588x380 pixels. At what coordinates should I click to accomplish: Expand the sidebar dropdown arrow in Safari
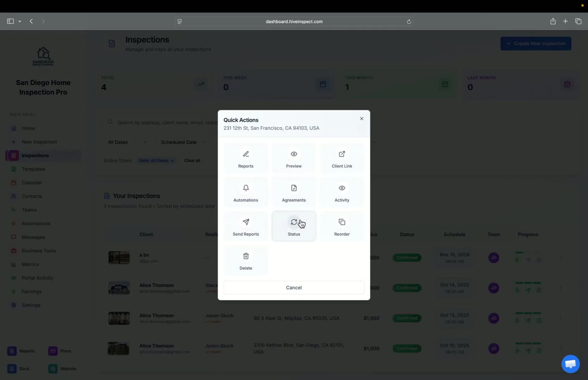click(20, 21)
